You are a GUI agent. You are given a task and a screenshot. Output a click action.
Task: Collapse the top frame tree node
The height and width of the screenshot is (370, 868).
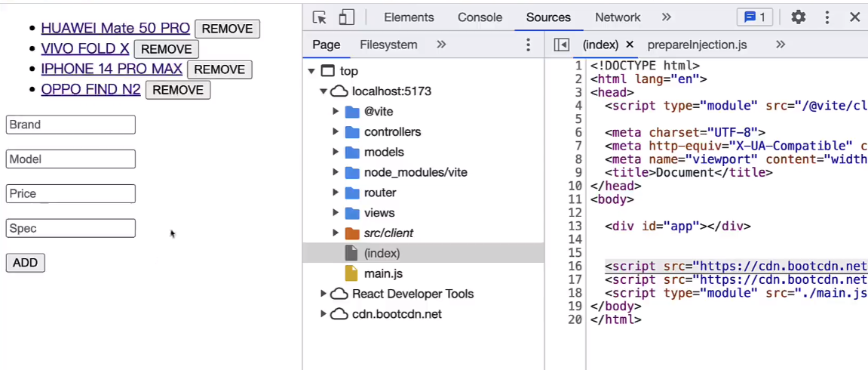click(311, 71)
